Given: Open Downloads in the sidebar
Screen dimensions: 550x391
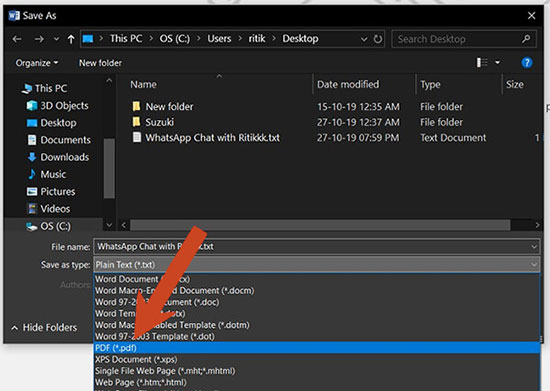Looking at the screenshot, I should point(58,157).
